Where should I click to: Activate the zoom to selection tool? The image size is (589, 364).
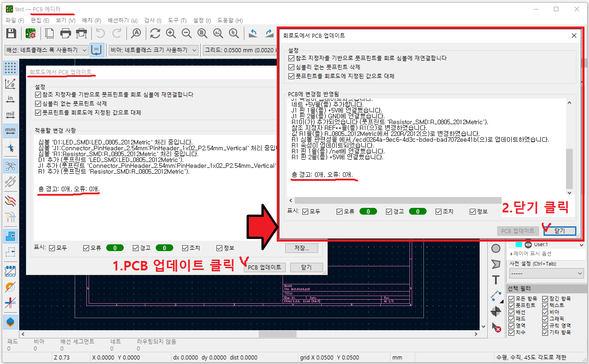[x=234, y=33]
